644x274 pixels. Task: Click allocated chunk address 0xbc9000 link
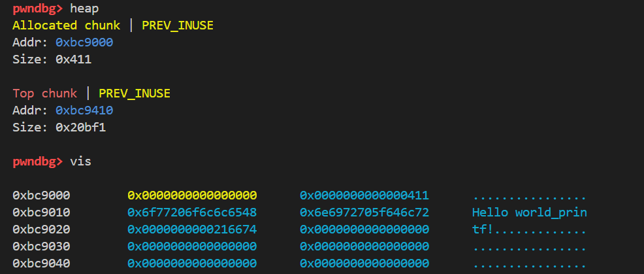[84, 43]
